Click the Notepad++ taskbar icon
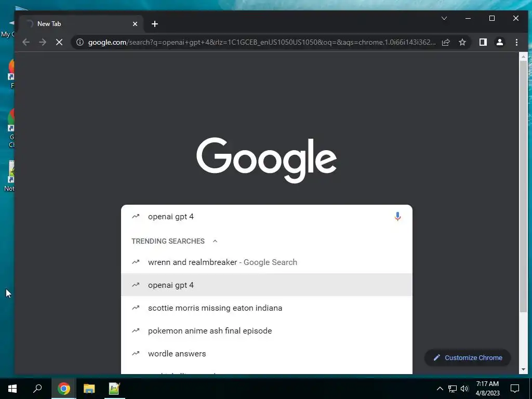Image resolution: width=532 pixels, height=399 pixels. [x=114, y=389]
